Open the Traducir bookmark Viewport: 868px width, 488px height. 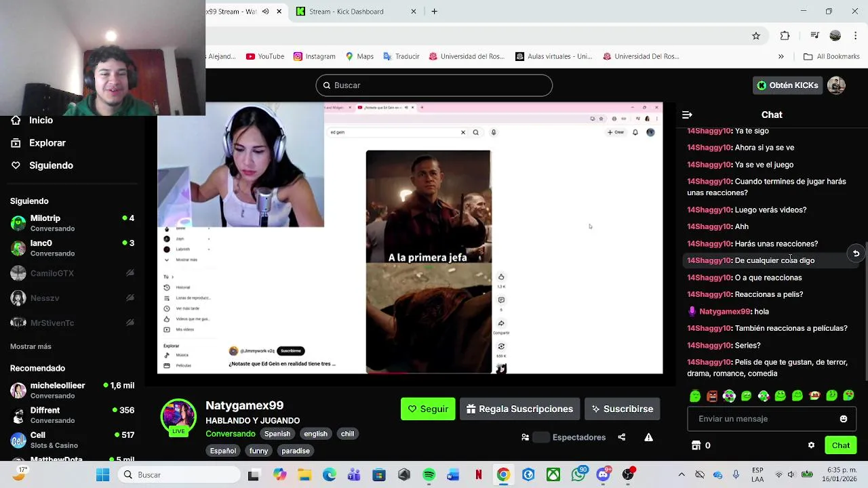coord(401,56)
